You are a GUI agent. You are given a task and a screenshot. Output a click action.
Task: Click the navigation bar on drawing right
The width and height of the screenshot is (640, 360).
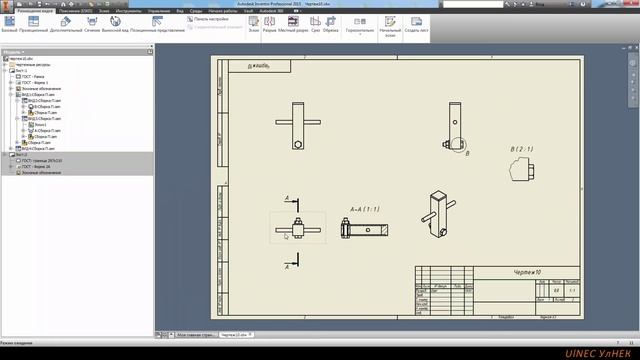coord(633,80)
